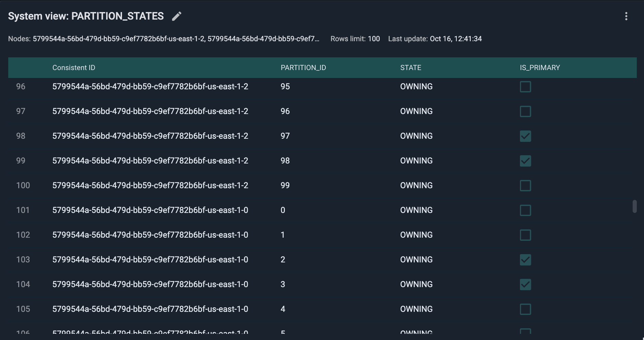Click the OWNING state cell in row 103
This screenshot has width=644, height=340.
pyautogui.click(x=416, y=260)
